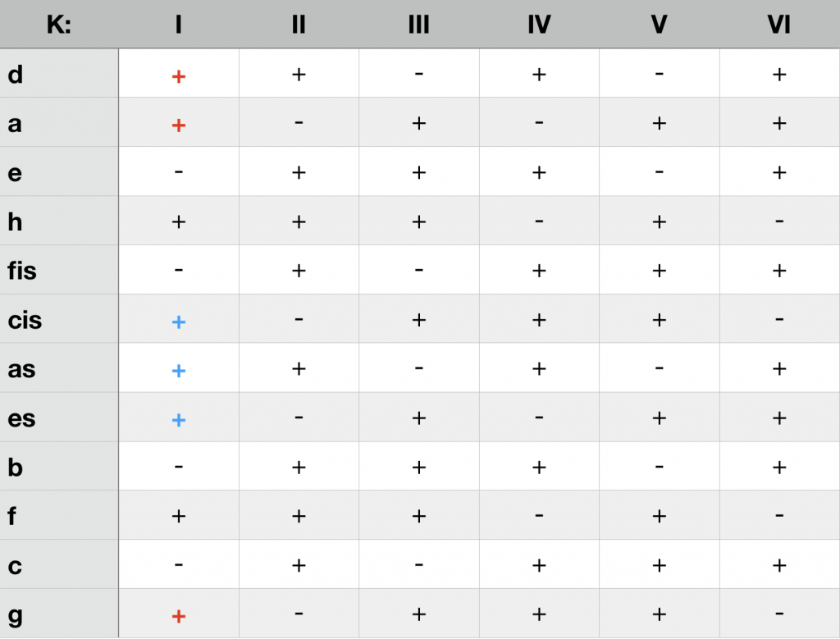Screen dimensions: 840x639
Task: Click the minus in row e, column I
Action: point(179,172)
